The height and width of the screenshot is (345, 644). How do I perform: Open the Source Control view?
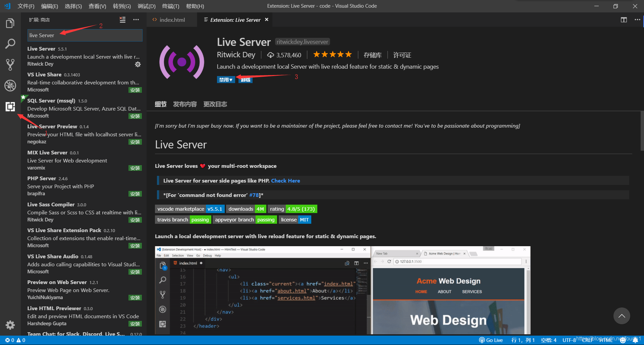pyautogui.click(x=10, y=65)
